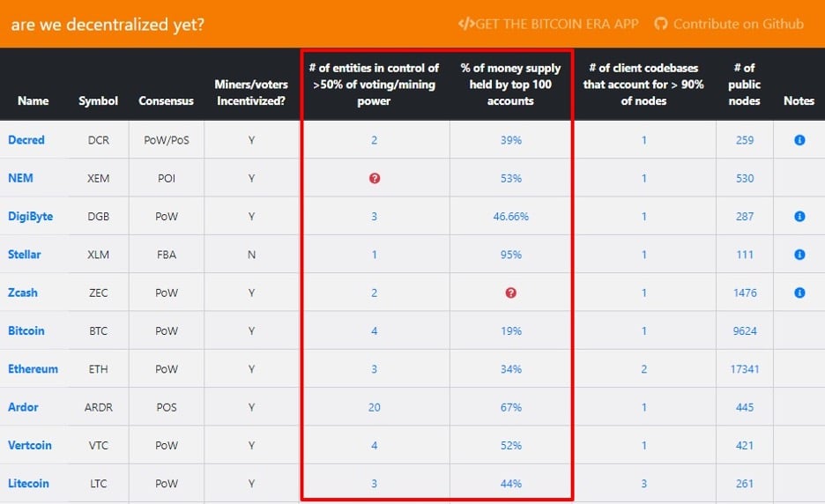Click the FBA consensus cell for Stellar

point(167,255)
